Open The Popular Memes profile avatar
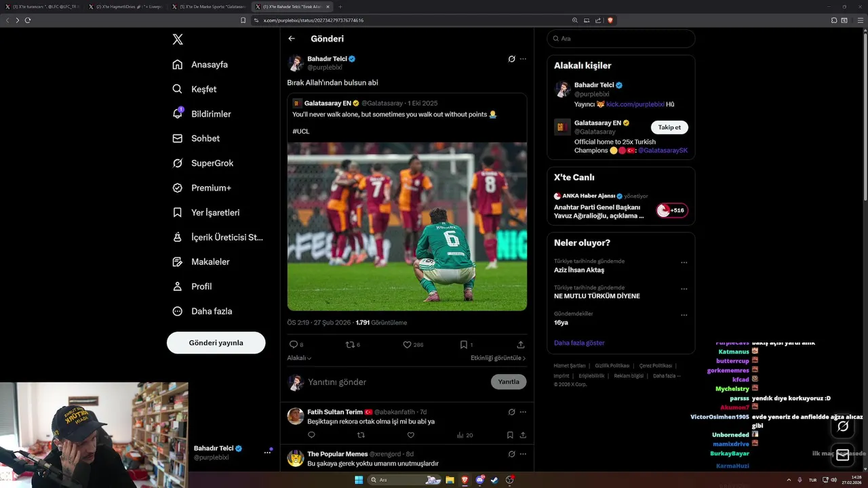The height and width of the screenshot is (488, 868). coord(296,458)
